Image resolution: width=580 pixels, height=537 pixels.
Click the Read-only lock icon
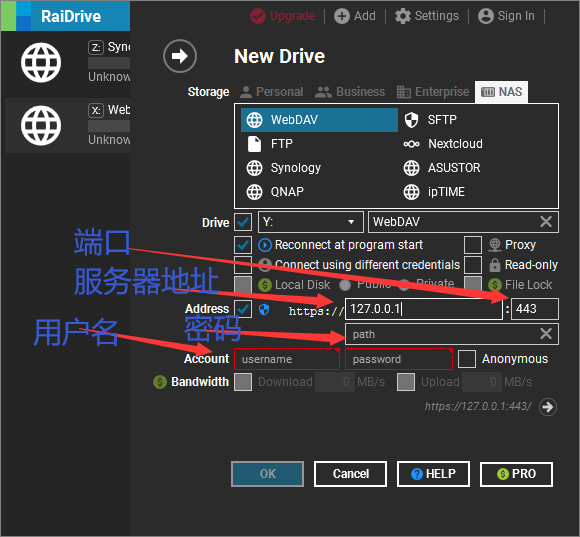(x=495, y=265)
